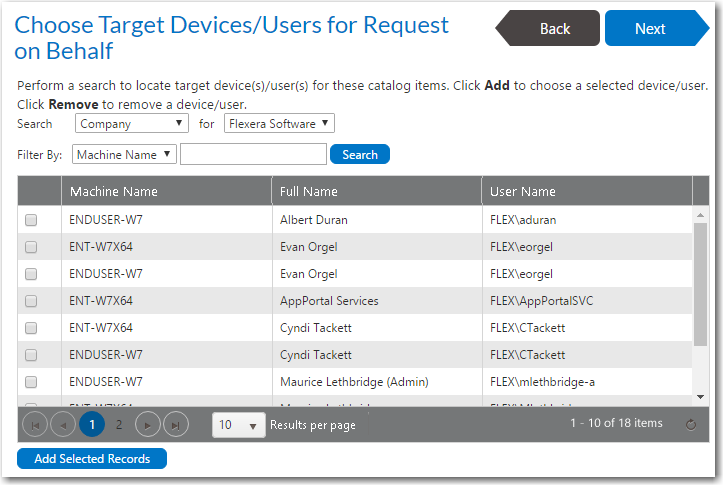Screen dimensions: 723x485
Task: Open the Machine Name filter dropdown
Action: [124, 155]
